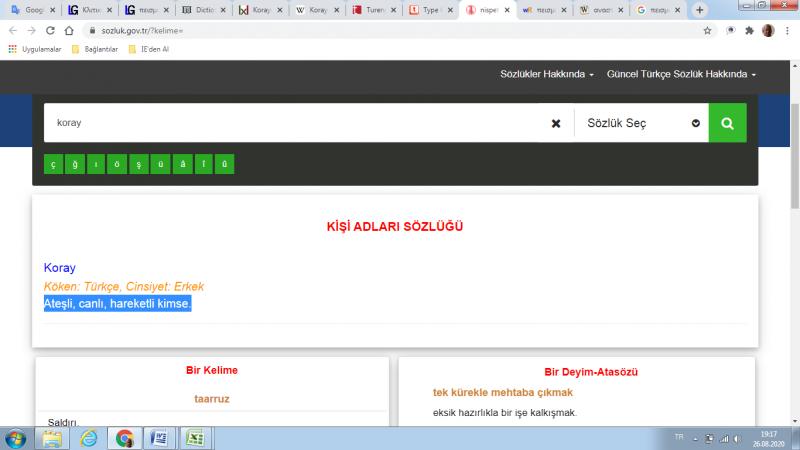
Task: Click the browser forward arrow
Action: 32,31
